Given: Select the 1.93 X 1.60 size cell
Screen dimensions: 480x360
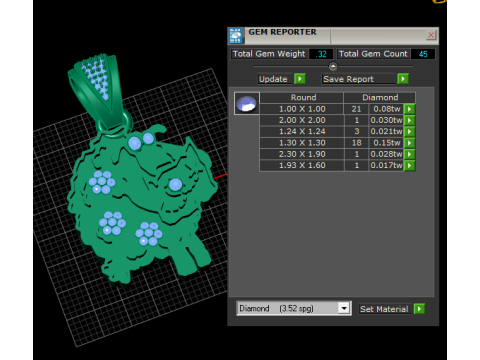Looking at the screenshot, I should [302, 166].
